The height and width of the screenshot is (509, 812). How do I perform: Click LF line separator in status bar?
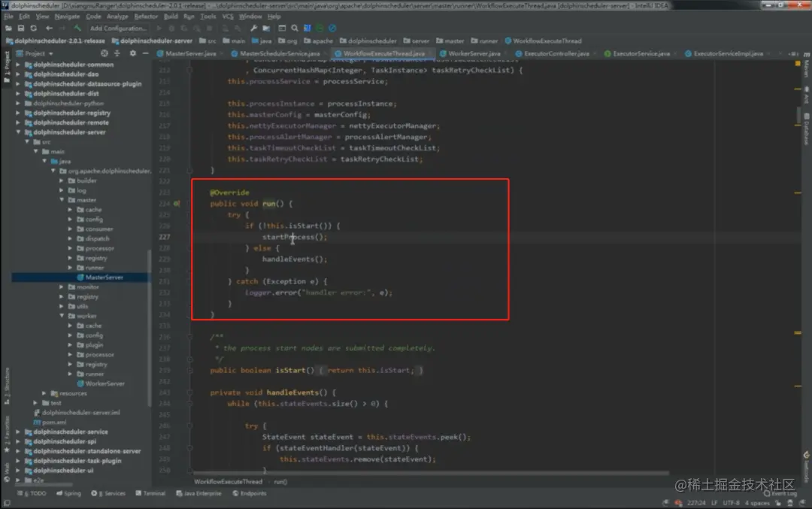[714, 503]
